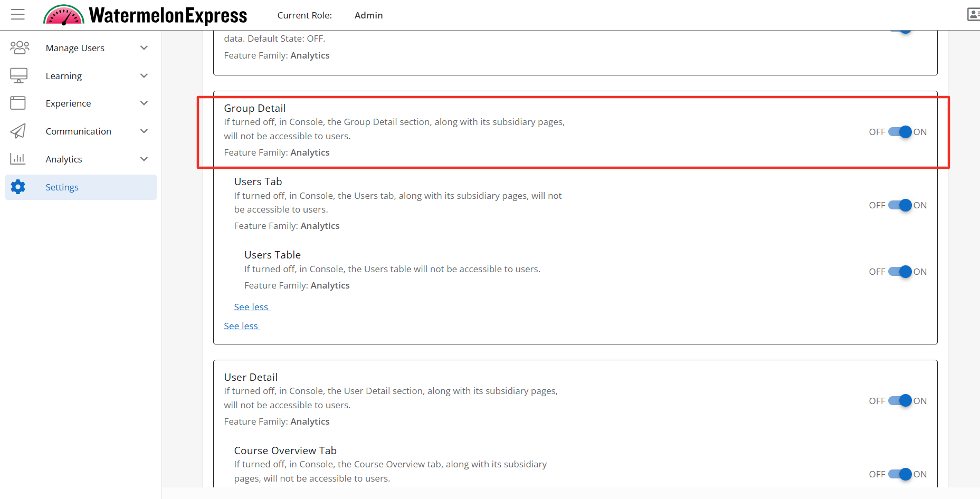This screenshot has width=980, height=499.
Task: Click the WatermelonExpress logo
Action: coord(145,15)
